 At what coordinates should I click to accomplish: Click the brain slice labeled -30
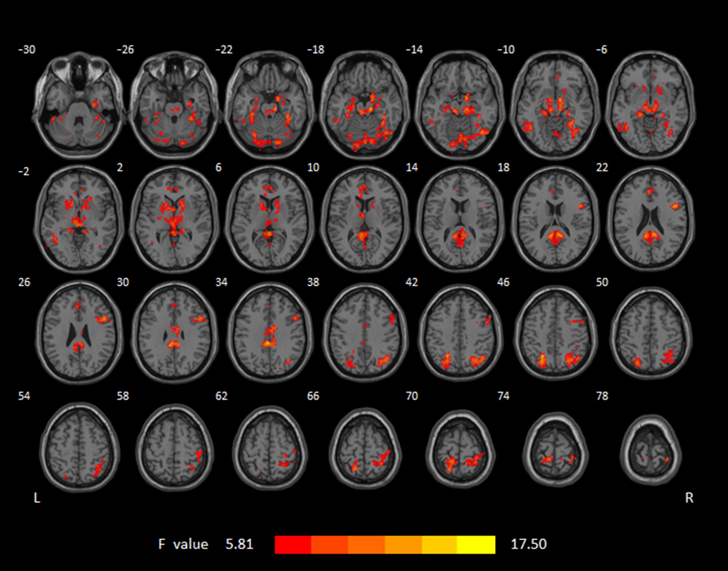(79, 105)
